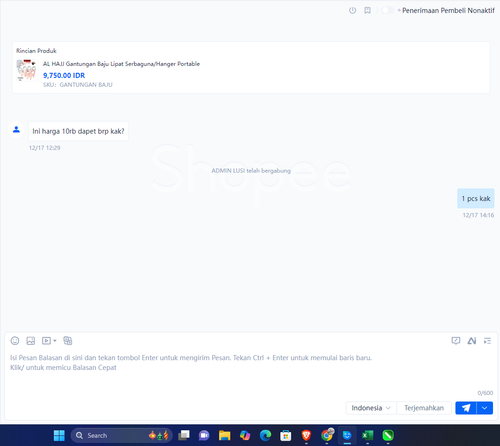The width and height of the screenshot is (500, 446).
Task: Open the Teams chat taskbar icon
Action: pyautogui.click(x=204, y=435)
